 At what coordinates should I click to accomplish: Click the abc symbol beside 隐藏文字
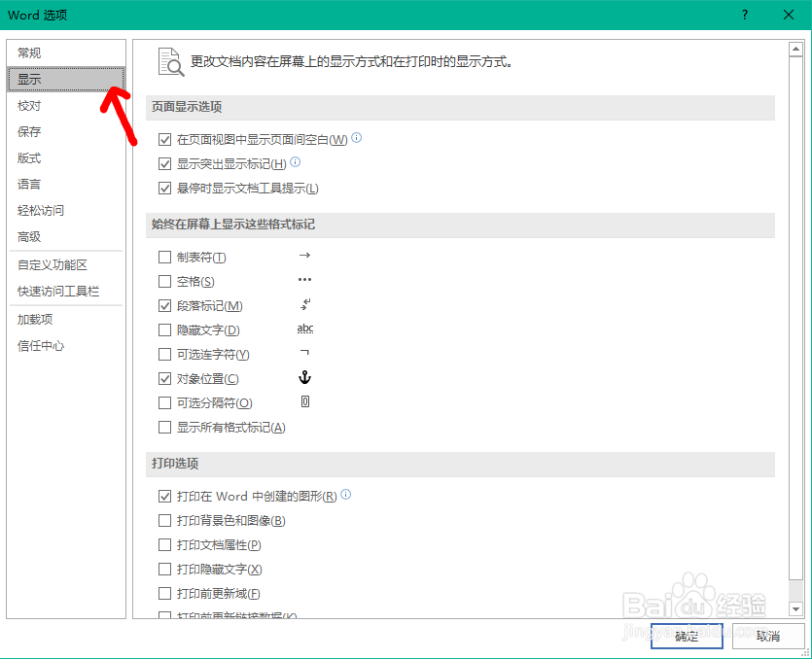tap(305, 329)
